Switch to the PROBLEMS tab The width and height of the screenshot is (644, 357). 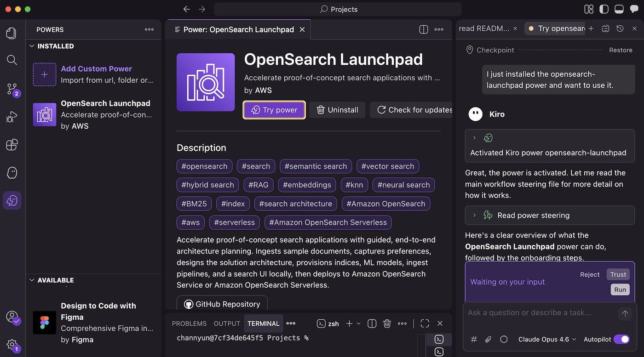coord(189,323)
